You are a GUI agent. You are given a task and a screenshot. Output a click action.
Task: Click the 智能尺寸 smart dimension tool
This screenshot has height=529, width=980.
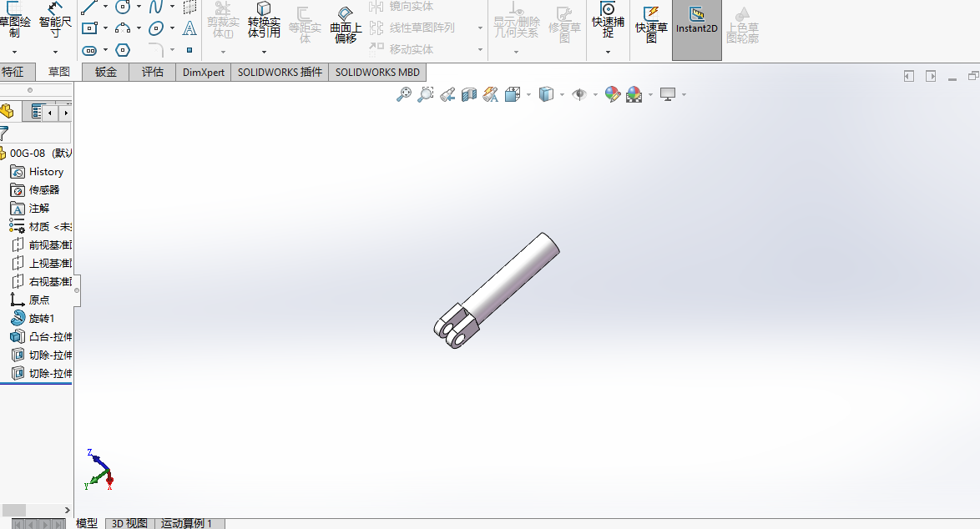pos(55,20)
